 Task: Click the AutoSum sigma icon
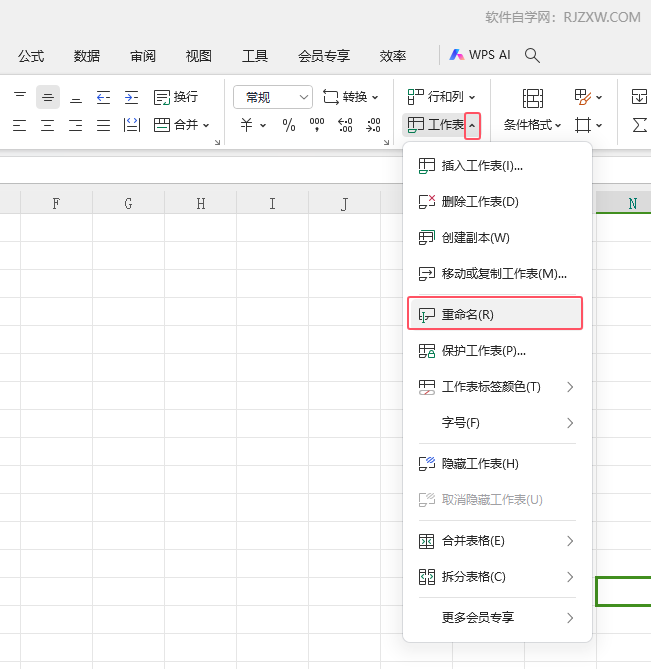tap(639, 125)
